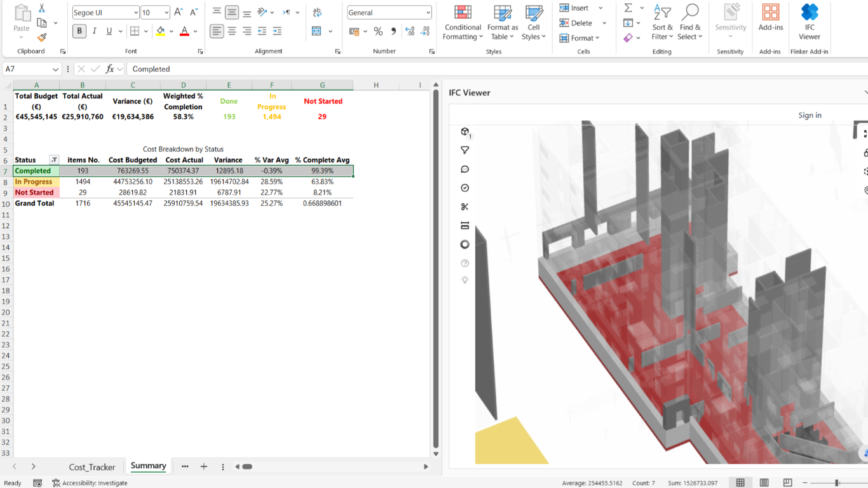Open the Status column filter dropdown
Screen dimensions: 868x488
tap(54, 160)
